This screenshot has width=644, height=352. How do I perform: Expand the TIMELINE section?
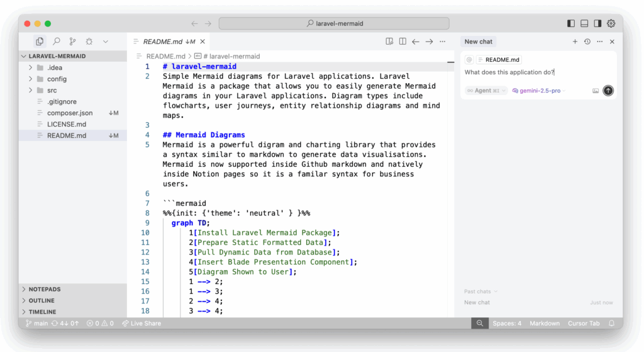[x=73, y=312]
